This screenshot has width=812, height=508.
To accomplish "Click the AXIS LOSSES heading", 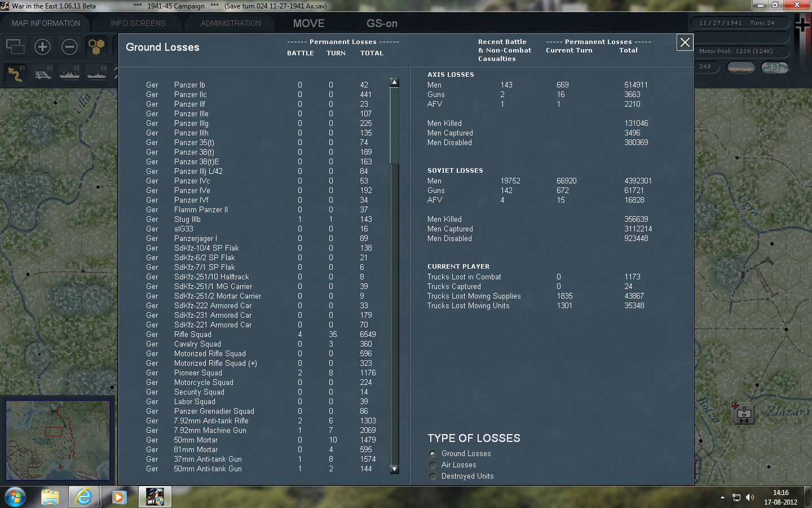I will click(451, 75).
